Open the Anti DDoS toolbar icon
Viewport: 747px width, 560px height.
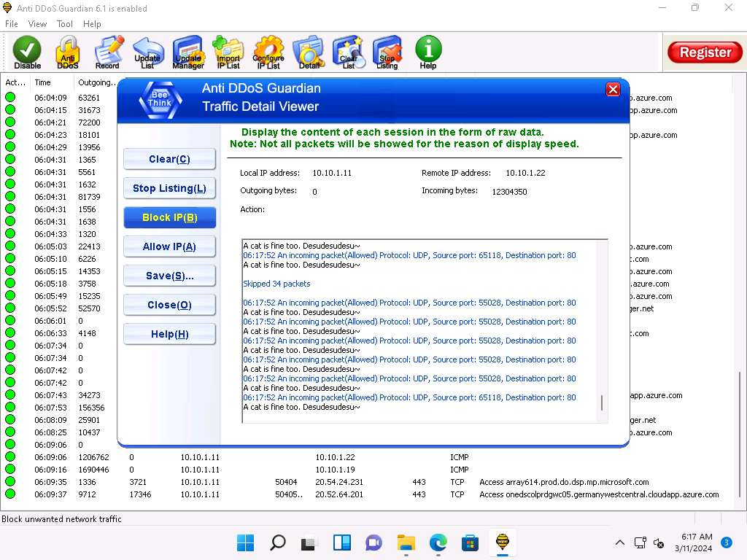[67, 52]
